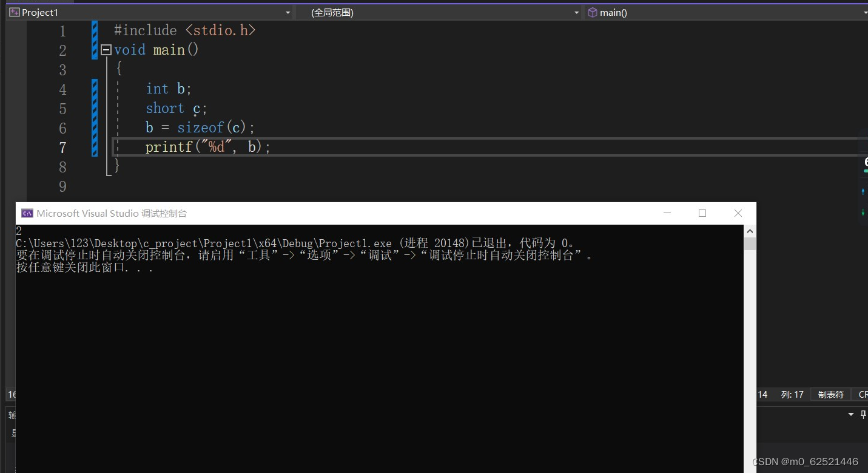Collapse the void main() code block

pos(106,50)
